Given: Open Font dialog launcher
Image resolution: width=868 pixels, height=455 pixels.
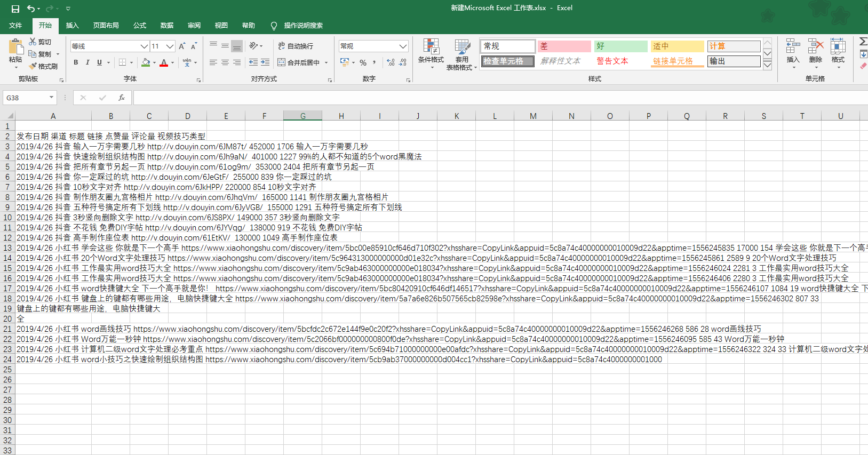Looking at the screenshot, I should [198, 80].
